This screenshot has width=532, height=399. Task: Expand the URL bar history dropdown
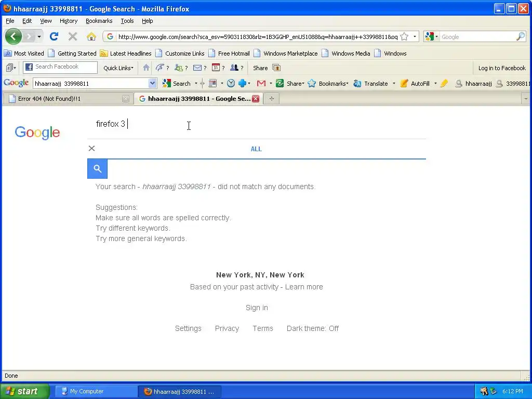(415, 37)
